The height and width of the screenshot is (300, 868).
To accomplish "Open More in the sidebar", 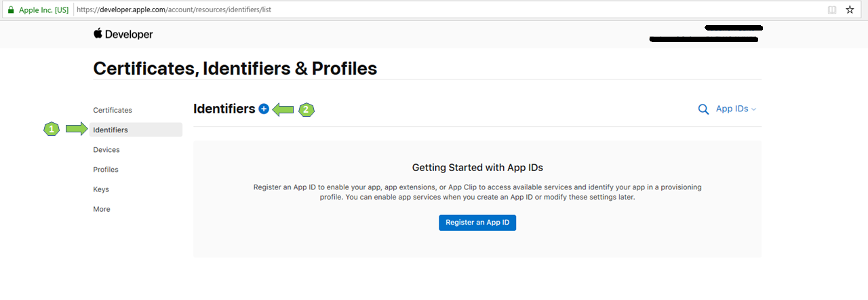I will click(x=102, y=209).
